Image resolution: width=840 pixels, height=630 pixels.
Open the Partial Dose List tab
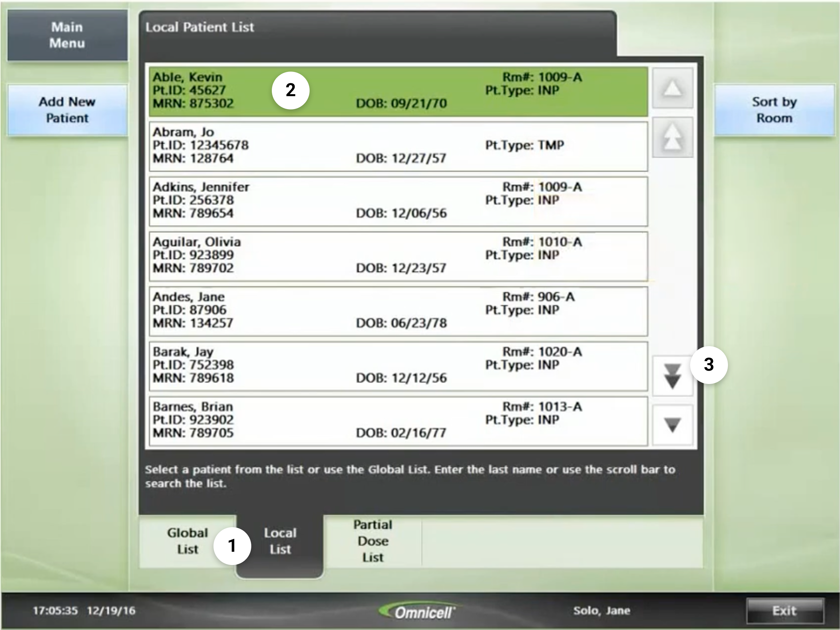coord(373,541)
